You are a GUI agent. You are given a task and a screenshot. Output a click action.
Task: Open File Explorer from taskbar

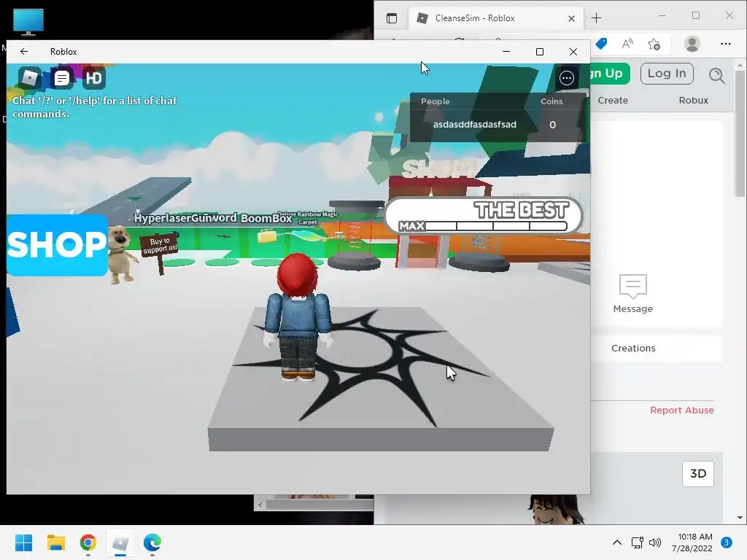coord(55,542)
